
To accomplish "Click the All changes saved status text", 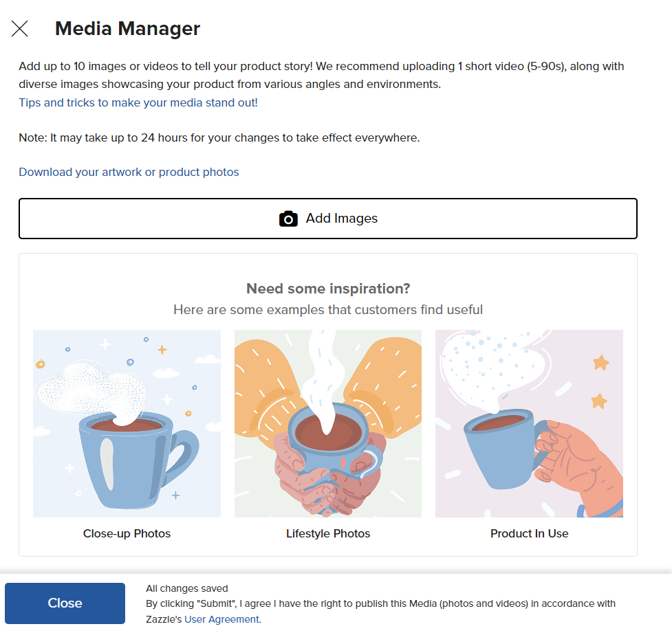I will [187, 588].
